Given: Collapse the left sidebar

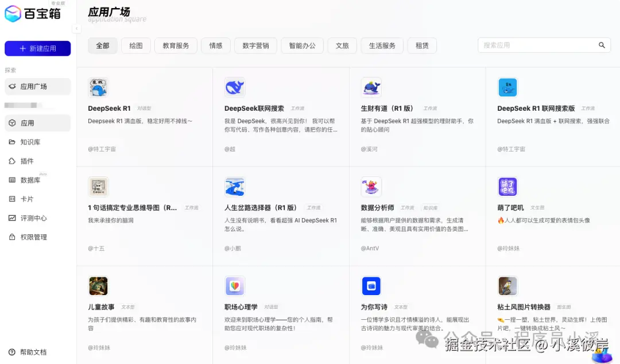Looking at the screenshot, I should [77, 28].
